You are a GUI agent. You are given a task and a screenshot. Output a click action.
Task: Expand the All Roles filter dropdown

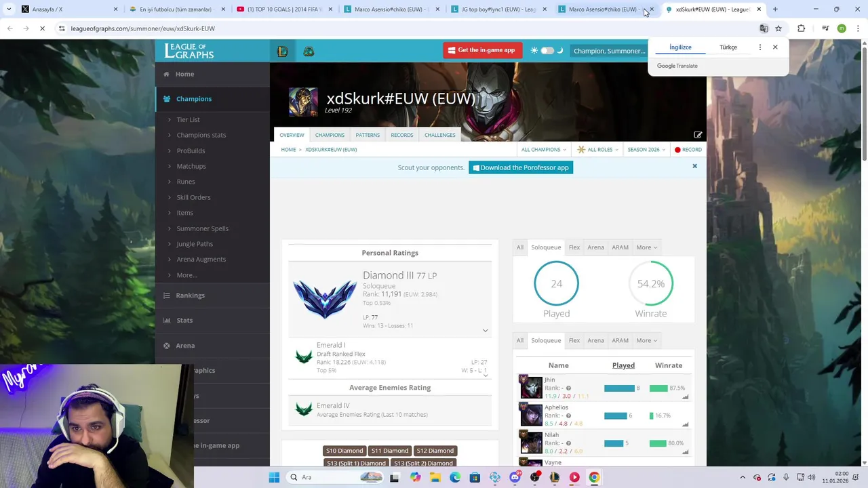coord(597,150)
